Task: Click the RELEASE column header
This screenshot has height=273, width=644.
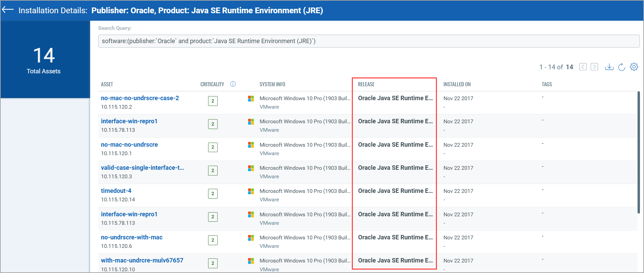Action: tap(366, 84)
